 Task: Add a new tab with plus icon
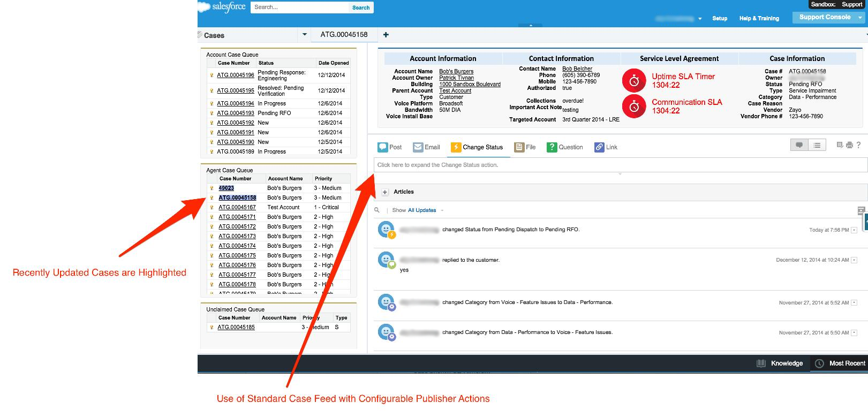coord(386,35)
